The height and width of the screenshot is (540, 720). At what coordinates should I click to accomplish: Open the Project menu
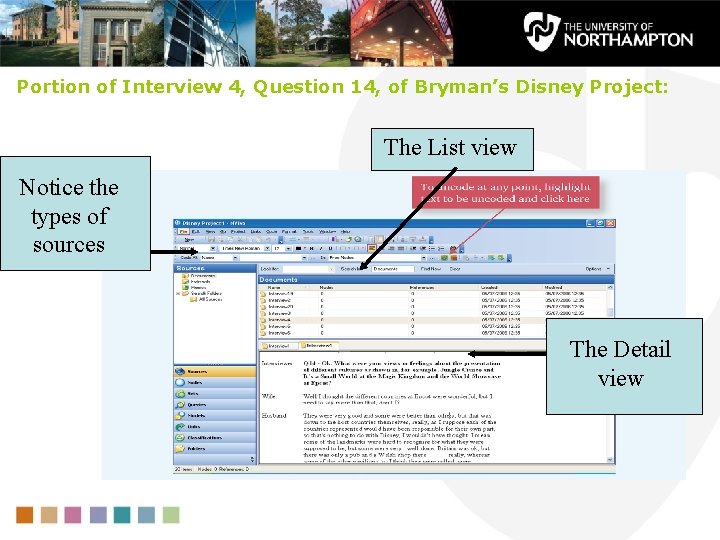pyautogui.click(x=238, y=231)
